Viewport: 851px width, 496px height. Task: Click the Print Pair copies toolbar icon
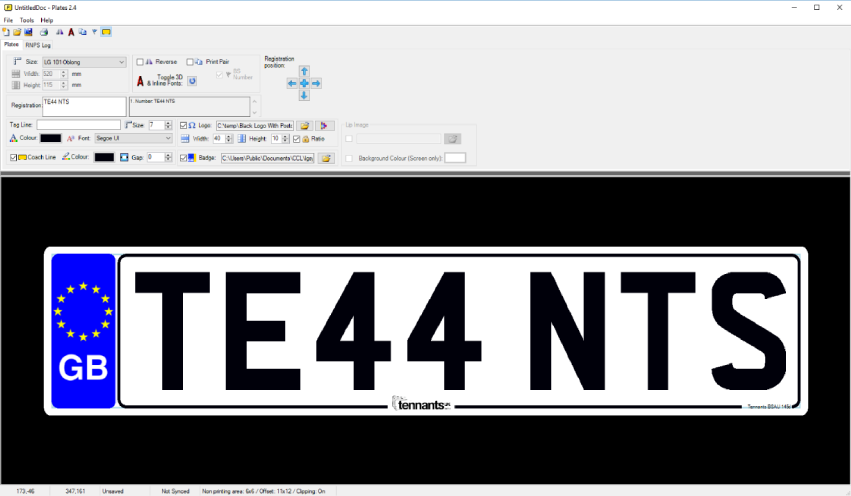pos(82,32)
